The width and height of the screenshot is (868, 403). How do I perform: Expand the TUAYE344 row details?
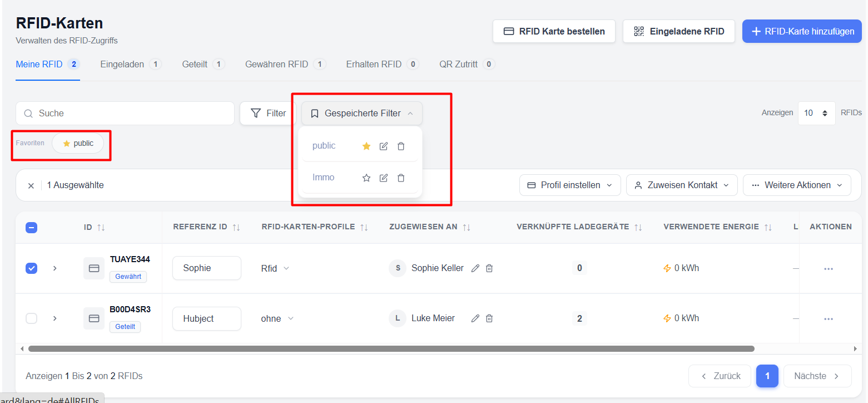click(x=54, y=268)
